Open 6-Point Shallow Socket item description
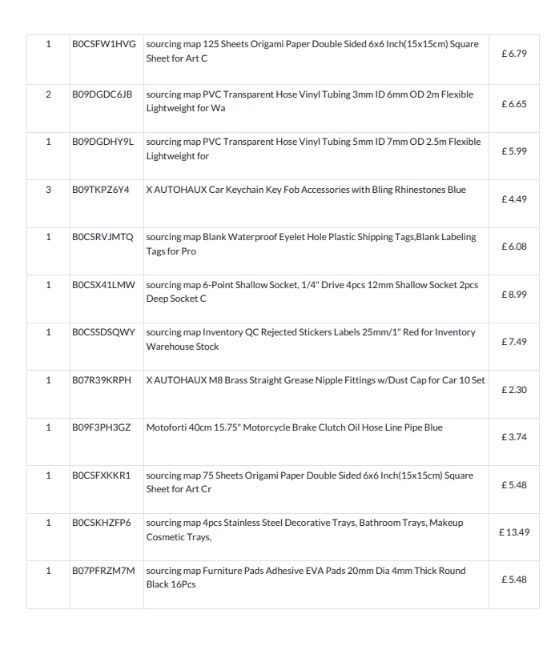This screenshot has height=650, width=555. point(312,291)
